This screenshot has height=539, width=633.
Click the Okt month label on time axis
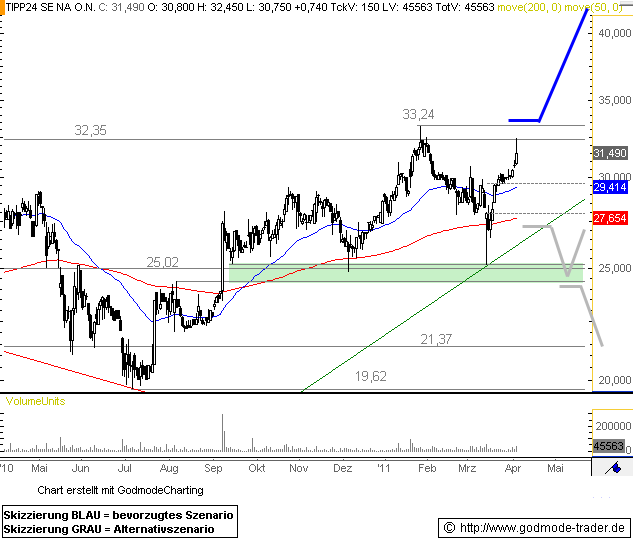tap(257, 468)
